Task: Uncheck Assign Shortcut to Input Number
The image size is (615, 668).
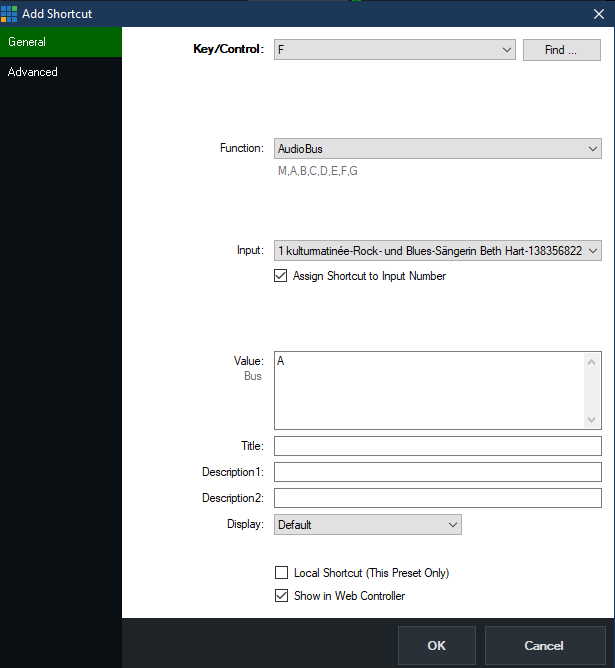Action: pos(281,276)
